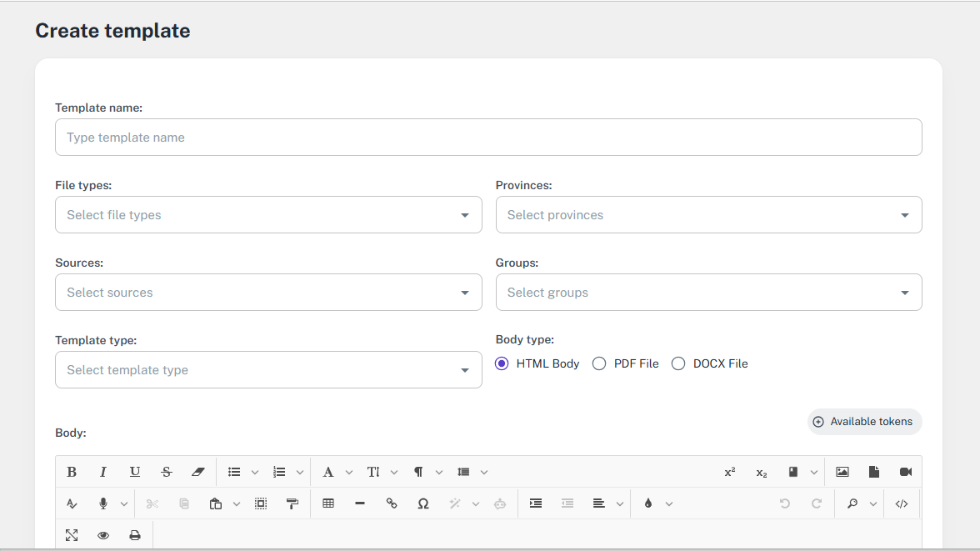Screen dimensions: 980x551
Task: Select the DOCX File body type
Action: [x=678, y=363]
